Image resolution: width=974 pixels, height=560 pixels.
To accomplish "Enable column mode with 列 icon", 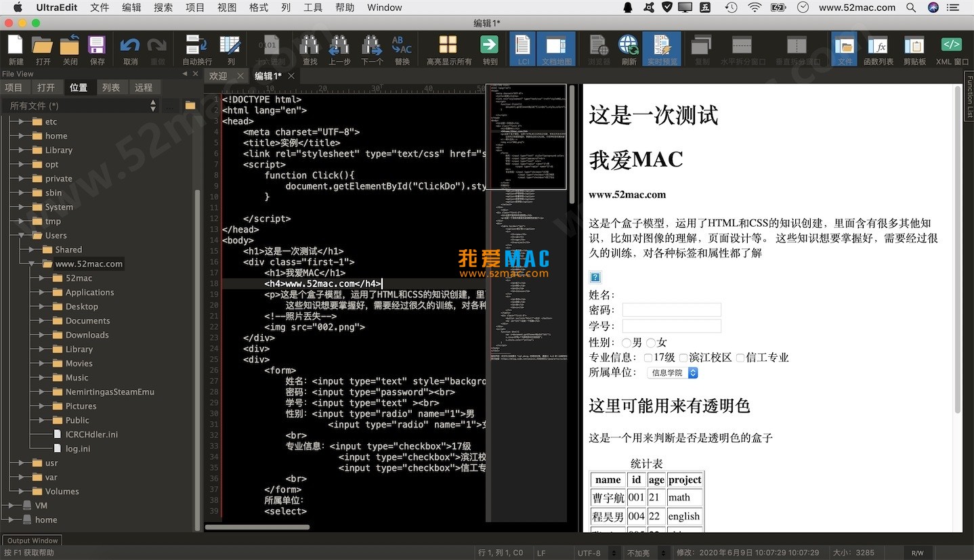I will point(230,45).
